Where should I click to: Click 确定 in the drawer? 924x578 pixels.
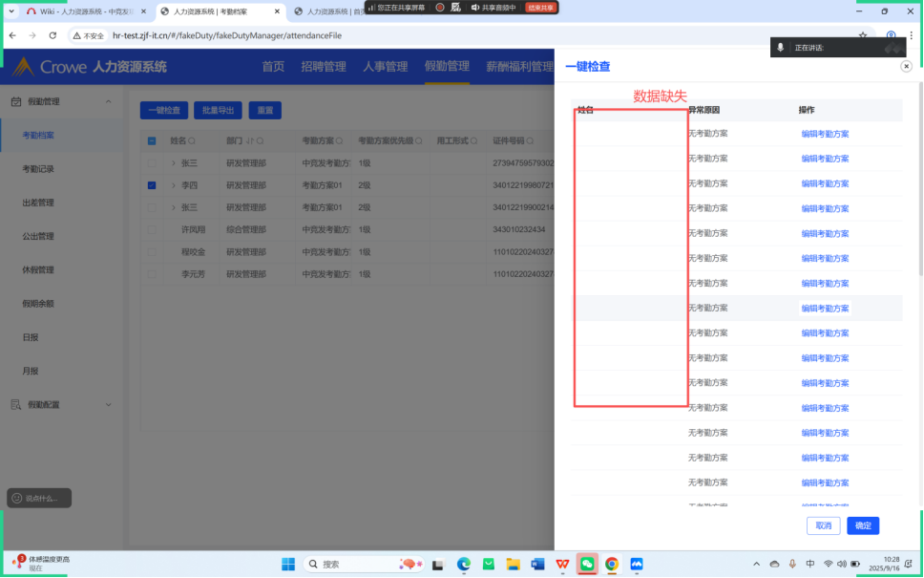[863, 525]
